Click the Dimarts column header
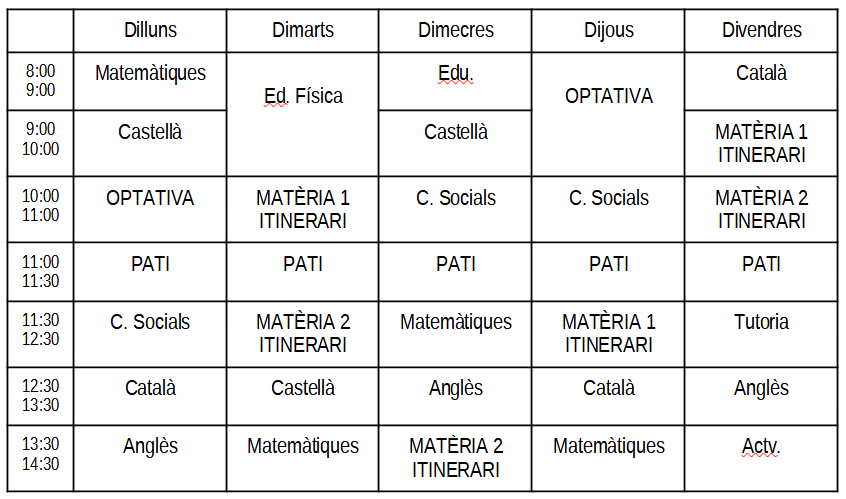This screenshot has width=846, height=499. [x=303, y=30]
